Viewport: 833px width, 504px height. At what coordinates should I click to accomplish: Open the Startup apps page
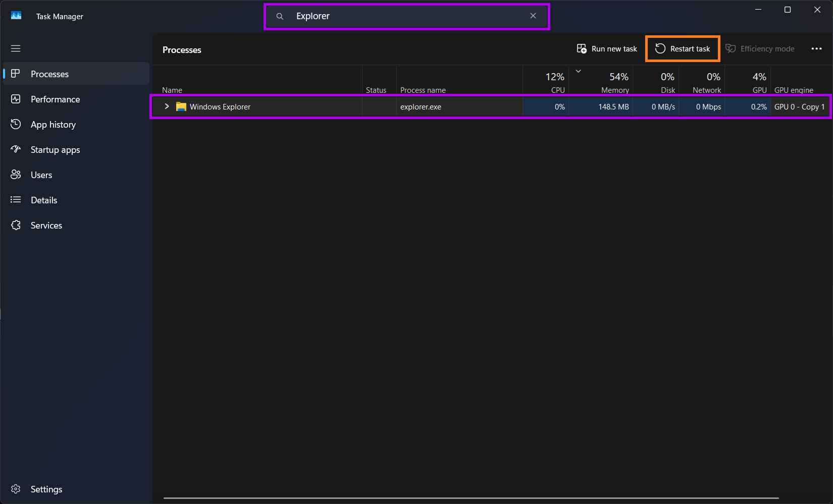pos(76,149)
